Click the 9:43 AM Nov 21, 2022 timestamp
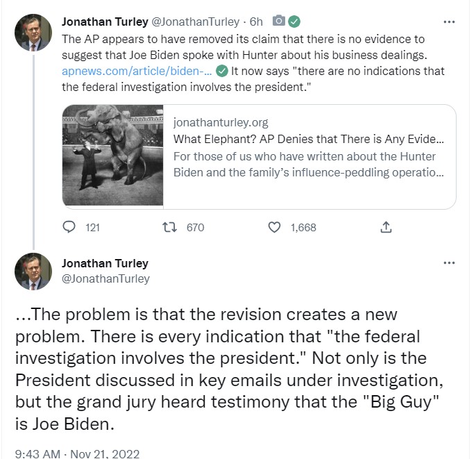The image size is (476, 459). pyautogui.click(x=77, y=453)
